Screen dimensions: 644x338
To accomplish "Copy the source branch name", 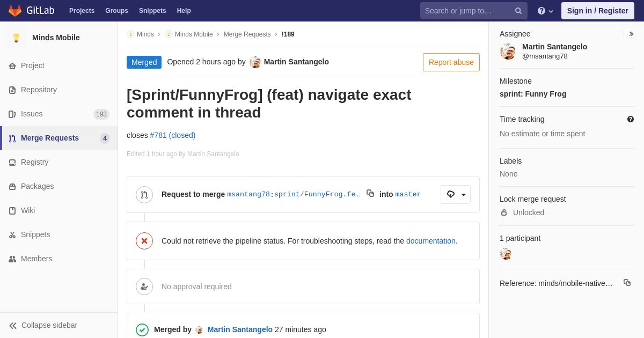I will (370, 194).
